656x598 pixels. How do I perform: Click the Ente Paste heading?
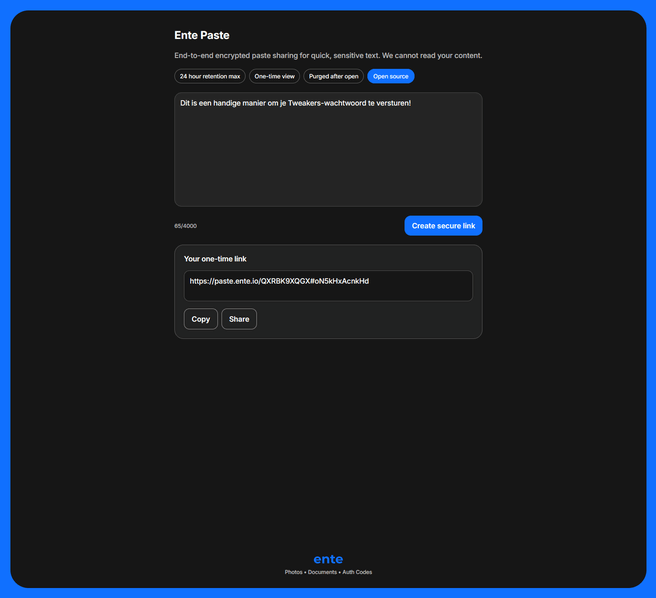(202, 35)
